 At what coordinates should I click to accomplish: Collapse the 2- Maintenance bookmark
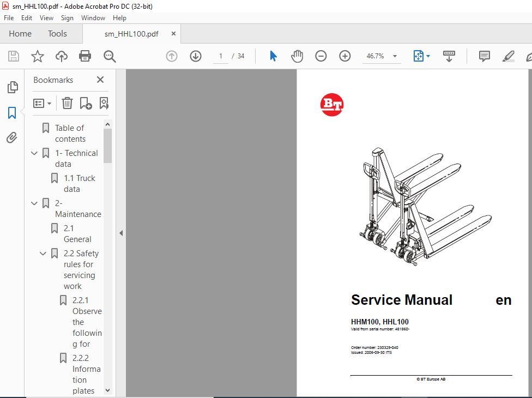34,203
